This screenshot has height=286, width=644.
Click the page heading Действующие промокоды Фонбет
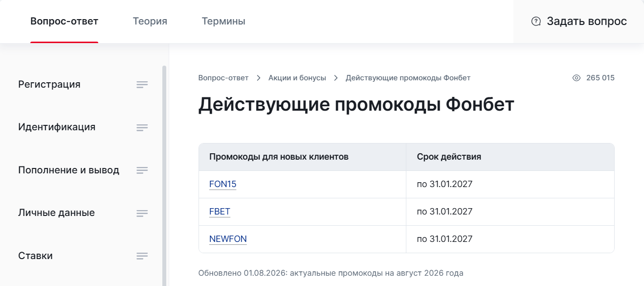coord(356,105)
